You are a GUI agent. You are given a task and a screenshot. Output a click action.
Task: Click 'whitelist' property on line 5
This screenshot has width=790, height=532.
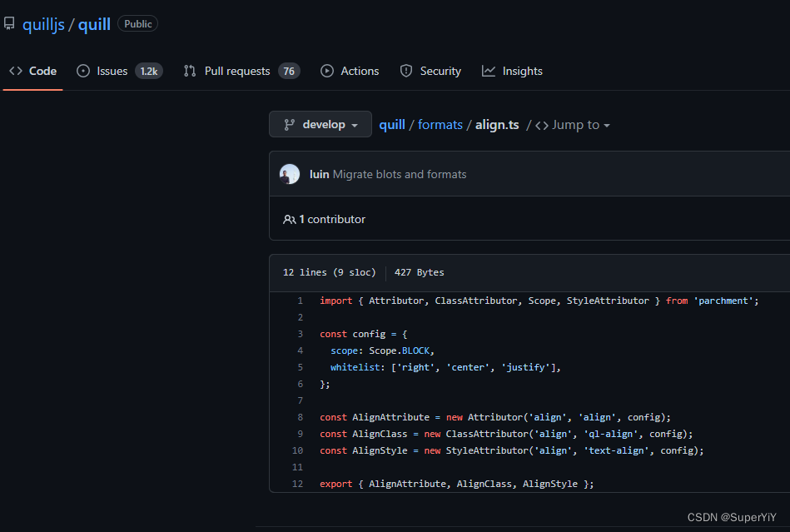pos(355,367)
